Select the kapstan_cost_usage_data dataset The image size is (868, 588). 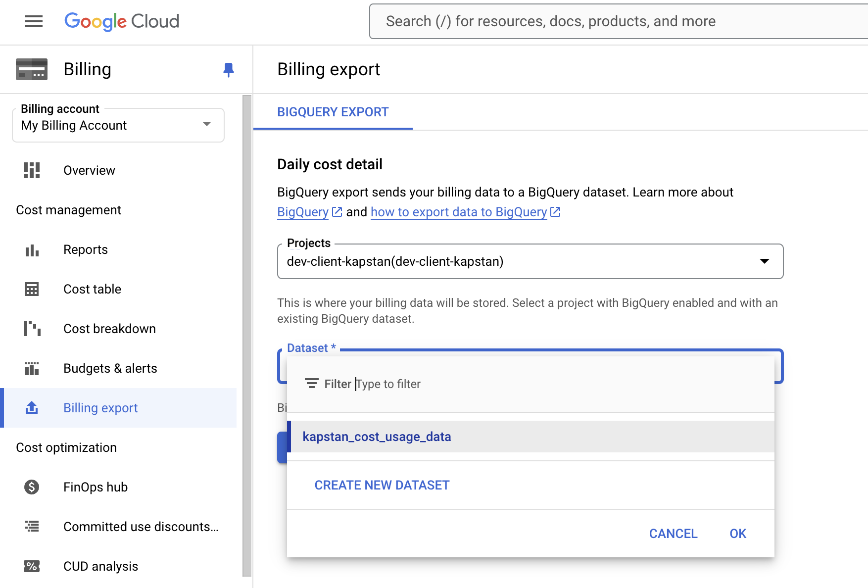click(x=530, y=437)
